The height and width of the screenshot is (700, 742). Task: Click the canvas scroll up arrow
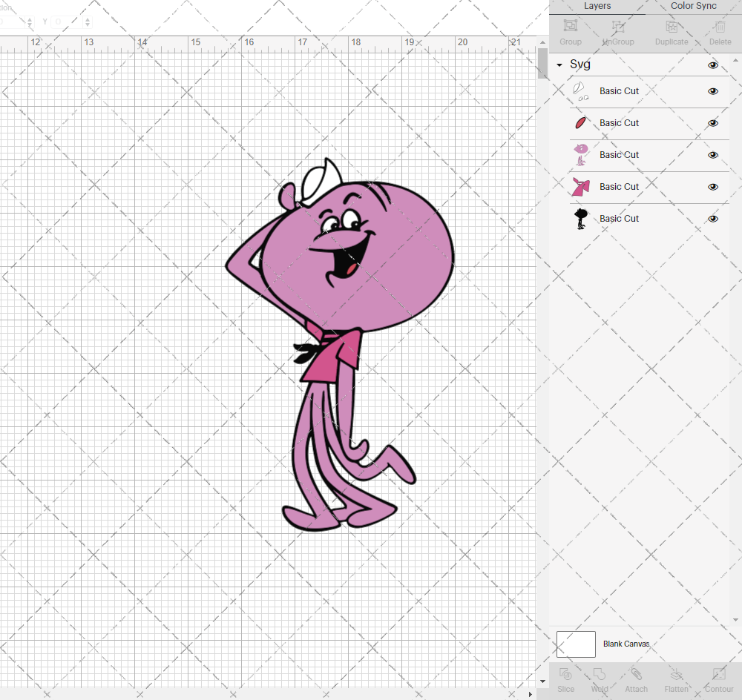pyautogui.click(x=543, y=42)
